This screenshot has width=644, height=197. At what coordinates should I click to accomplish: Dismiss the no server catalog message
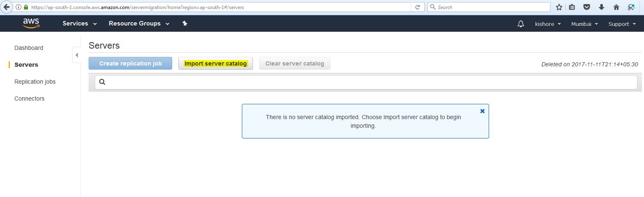pos(482,111)
